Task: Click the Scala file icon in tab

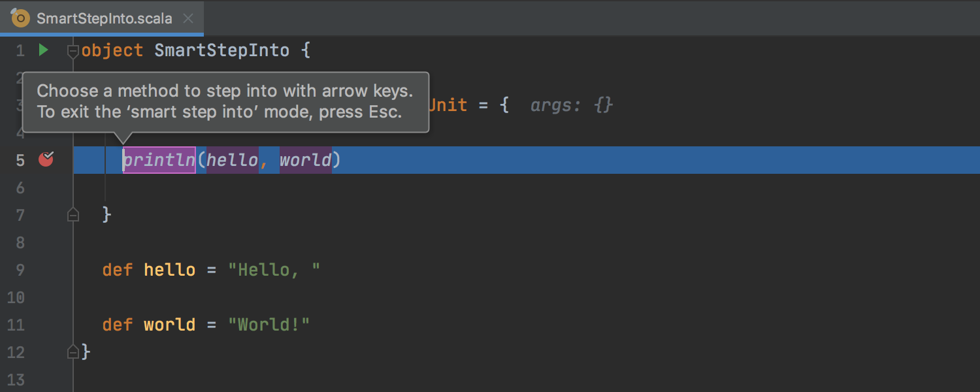Action: pos(21,18)
